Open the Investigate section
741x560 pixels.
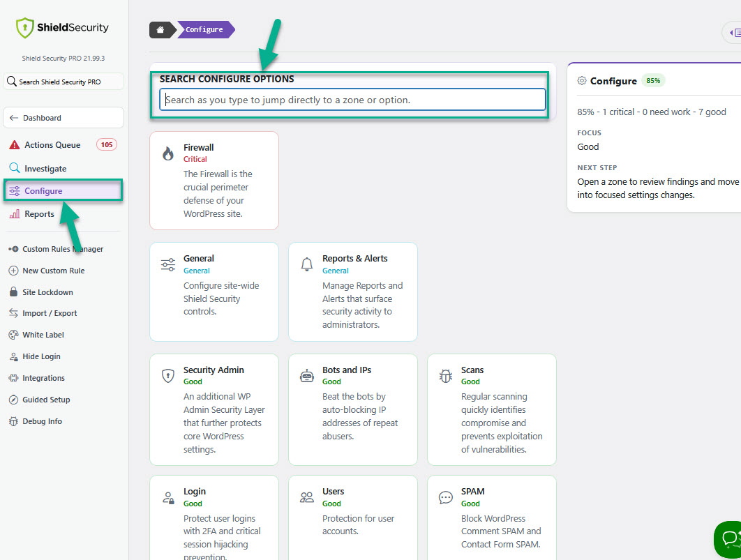click(45, 169)
